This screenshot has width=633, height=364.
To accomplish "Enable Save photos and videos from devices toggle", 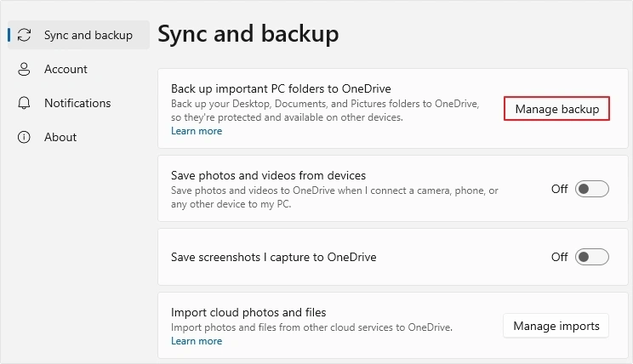I will [x=592, y=189].
